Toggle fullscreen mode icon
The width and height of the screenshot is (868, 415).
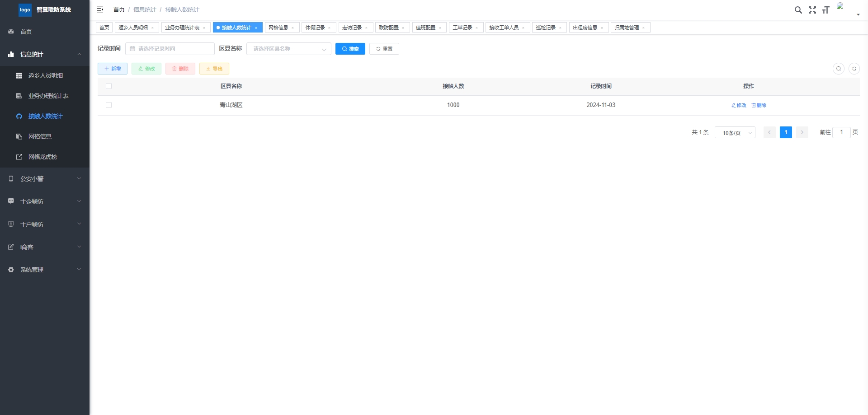pos(812,10)
